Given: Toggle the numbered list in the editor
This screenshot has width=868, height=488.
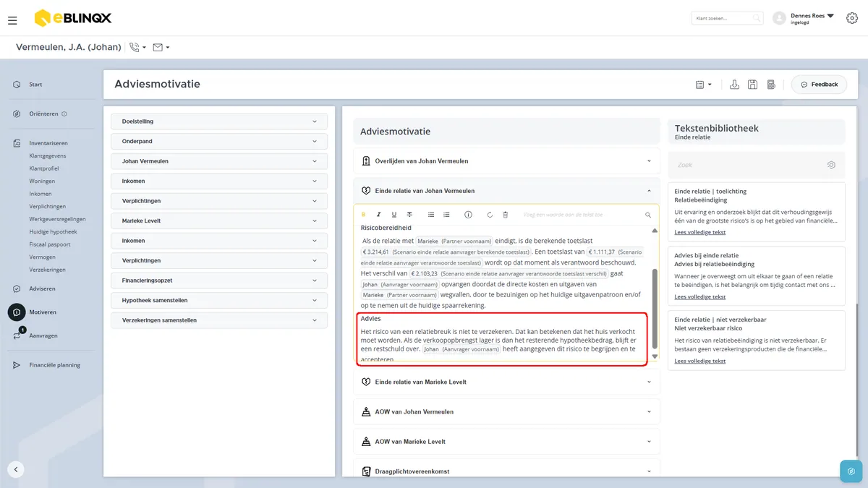Looking at the screenshot, I should pyautogui.click(x=446, y=215).
